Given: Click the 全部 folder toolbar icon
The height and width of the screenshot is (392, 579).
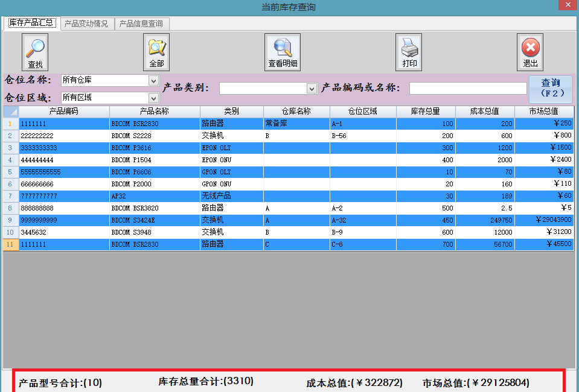Looking at the screenshot, I should (x=156, y=52).
